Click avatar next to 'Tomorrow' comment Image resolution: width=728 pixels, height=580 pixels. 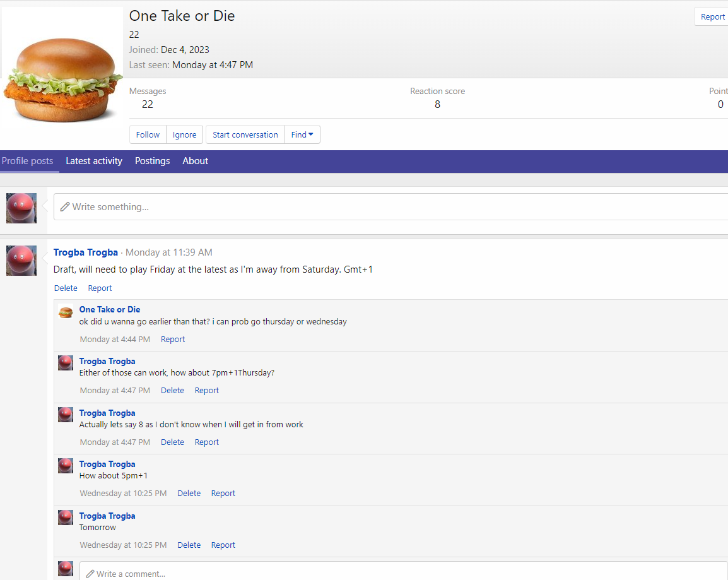click(66, 518)
